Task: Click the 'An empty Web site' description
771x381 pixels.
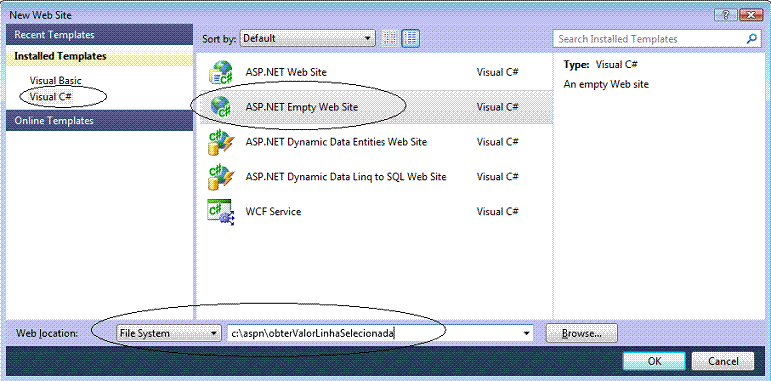Action: pos(606,85)
